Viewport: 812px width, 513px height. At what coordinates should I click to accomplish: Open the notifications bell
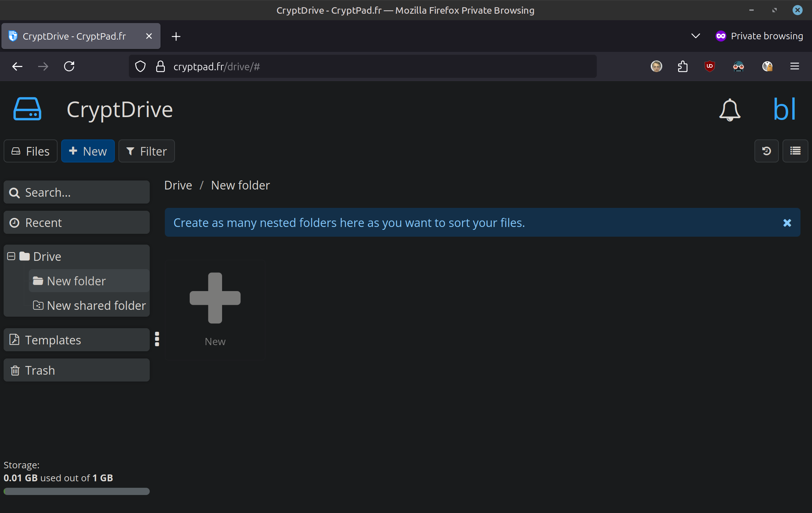[x=730, y=110]
